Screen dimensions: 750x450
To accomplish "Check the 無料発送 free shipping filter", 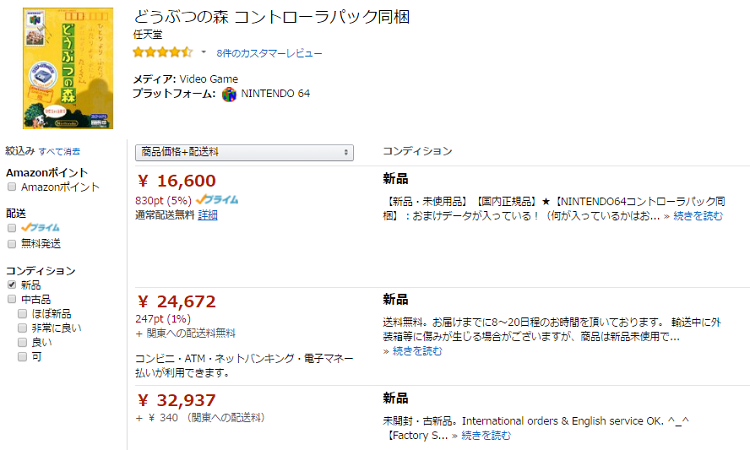I will click(x=12, y=243).
